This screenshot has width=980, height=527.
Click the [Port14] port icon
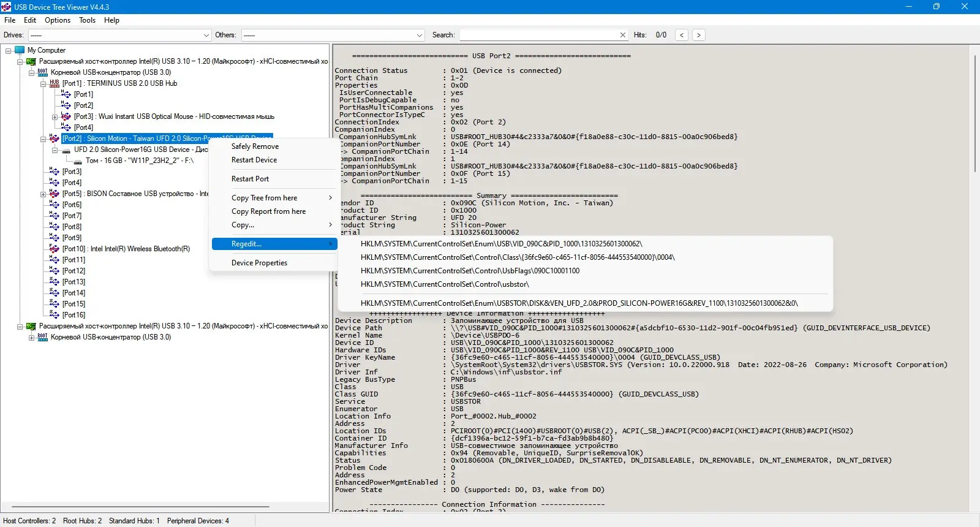click(x=55, y=293)
